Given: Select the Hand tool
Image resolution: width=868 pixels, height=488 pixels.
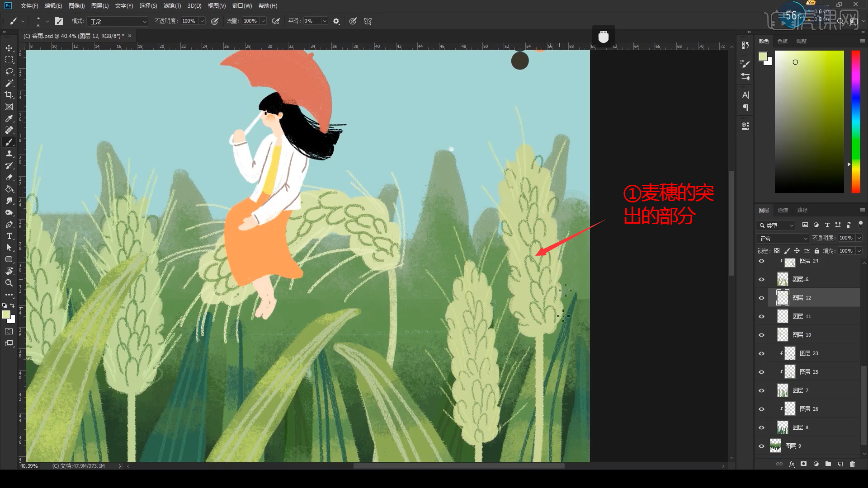Looking at the screenshot, I should tap(9, 271).
